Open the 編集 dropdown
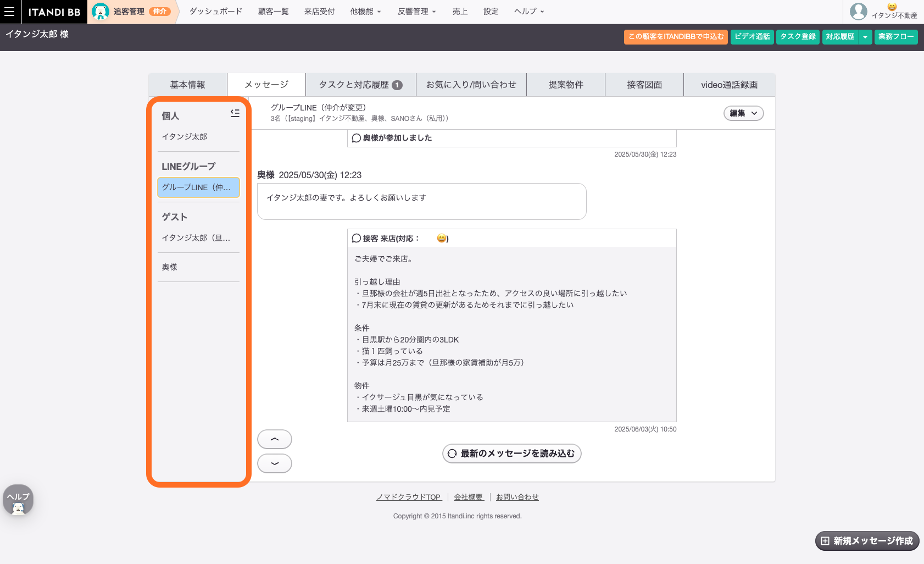 pos(743,113)
